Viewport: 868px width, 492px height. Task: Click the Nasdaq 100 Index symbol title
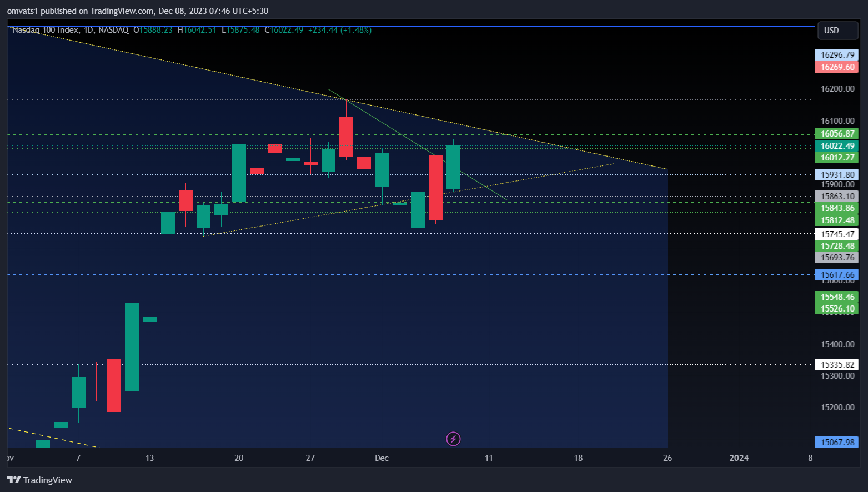click(x=46, y=30)
